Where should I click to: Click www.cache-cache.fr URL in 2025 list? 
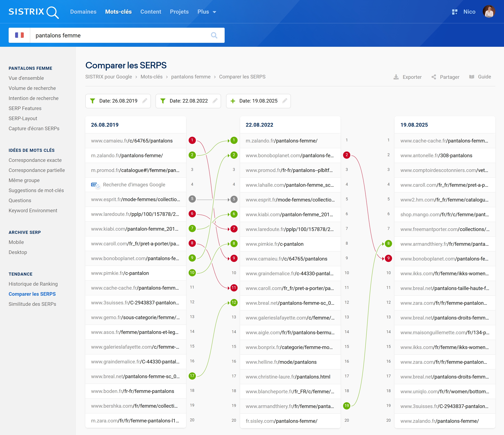[444, 141]
